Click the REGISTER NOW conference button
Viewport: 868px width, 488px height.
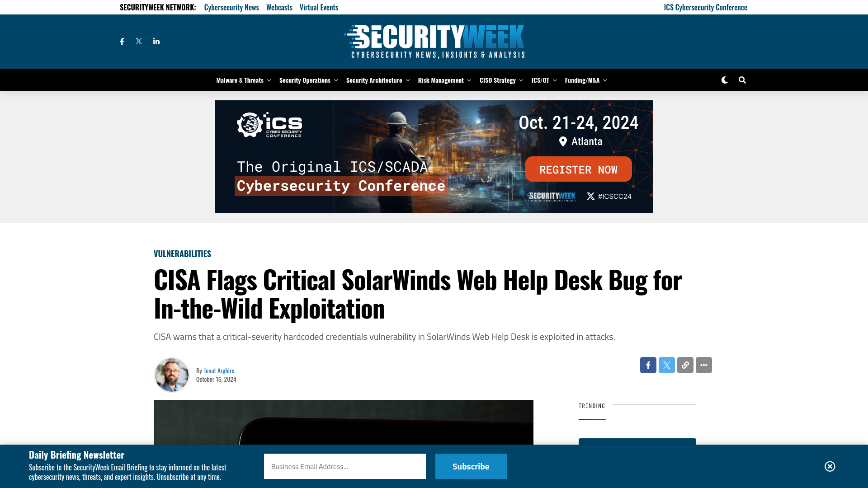578,169
